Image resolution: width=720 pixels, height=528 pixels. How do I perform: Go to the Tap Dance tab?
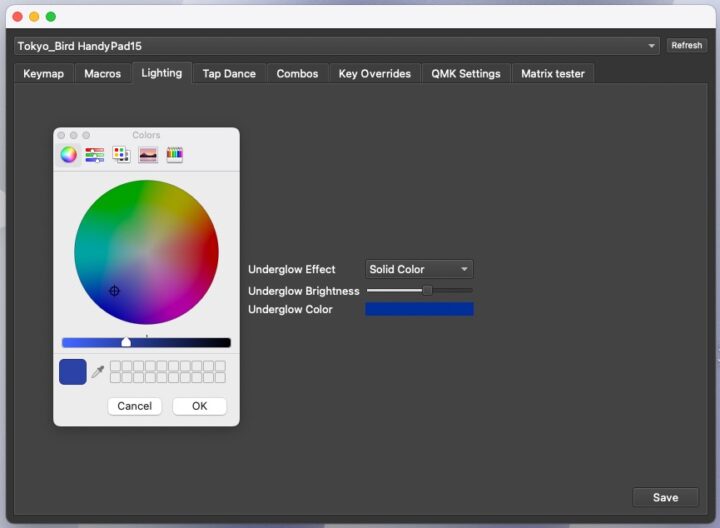click(229, 74)
